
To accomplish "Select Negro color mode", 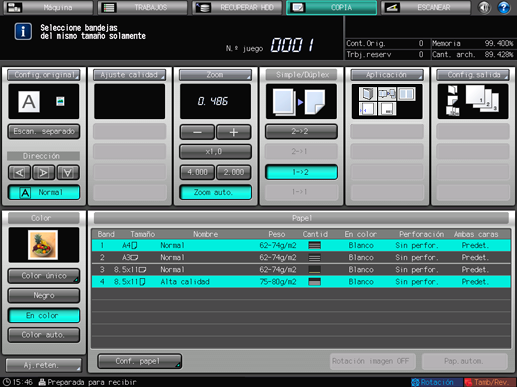I will (44, 296).
